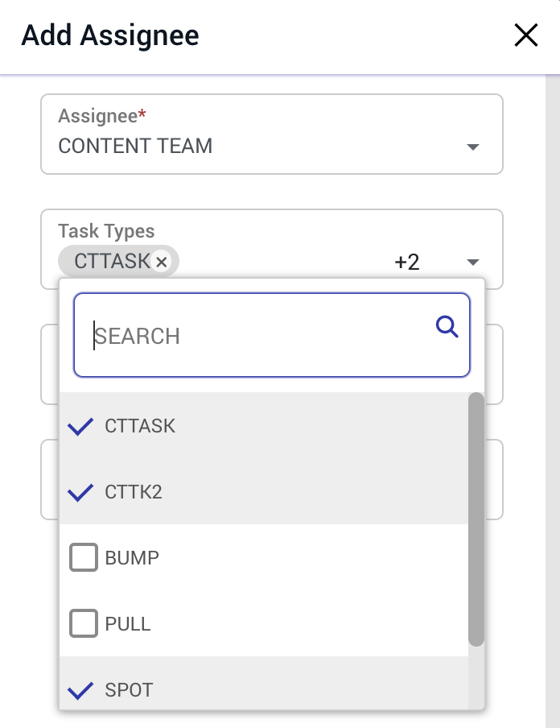Click the CTTASK chip label
Viewport: 560px width, 728px height.
point(112,262)
